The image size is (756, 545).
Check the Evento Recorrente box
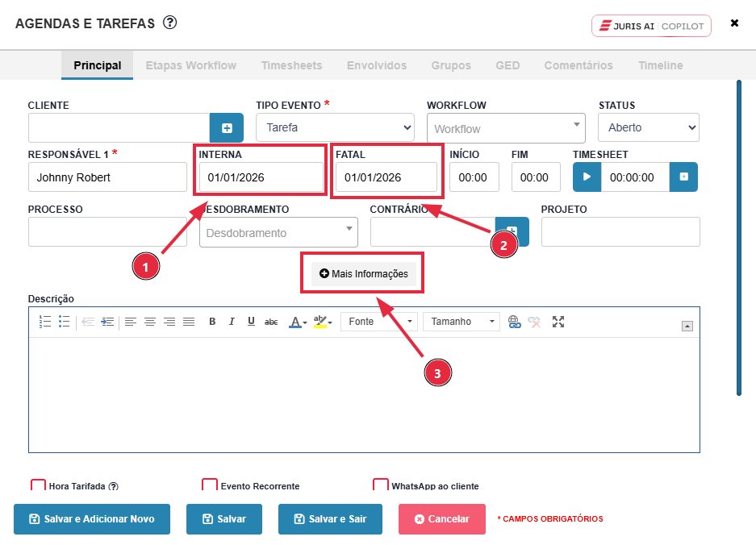(210, 485)
